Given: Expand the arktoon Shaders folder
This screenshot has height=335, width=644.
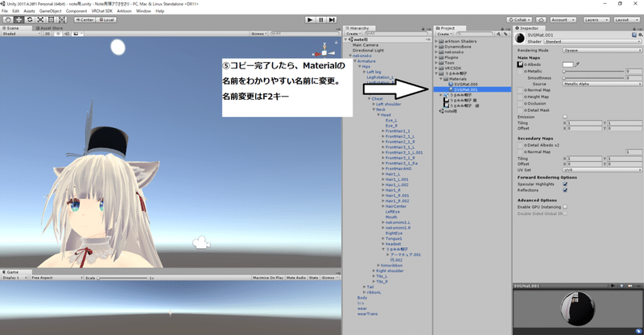Looking at the screenshot, I should [x=436, y=41].
